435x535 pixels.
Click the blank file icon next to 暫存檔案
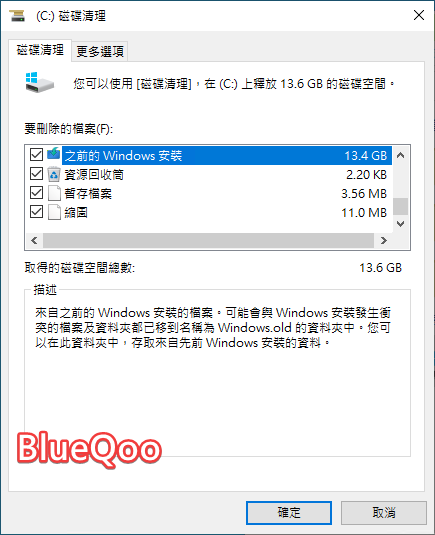54,193
